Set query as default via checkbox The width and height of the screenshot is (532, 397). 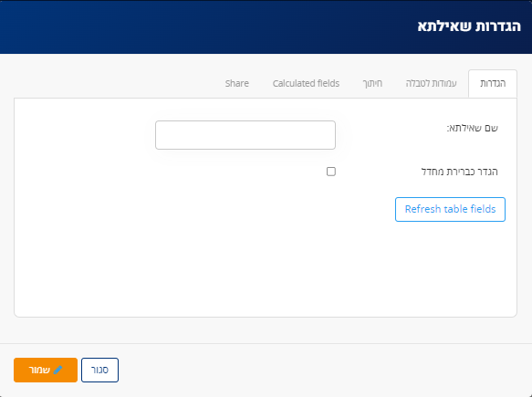point(331,172)
